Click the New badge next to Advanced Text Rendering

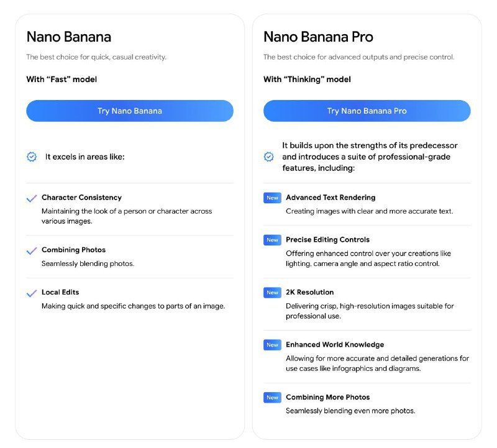pyautogui.click(x=272, y=198)
